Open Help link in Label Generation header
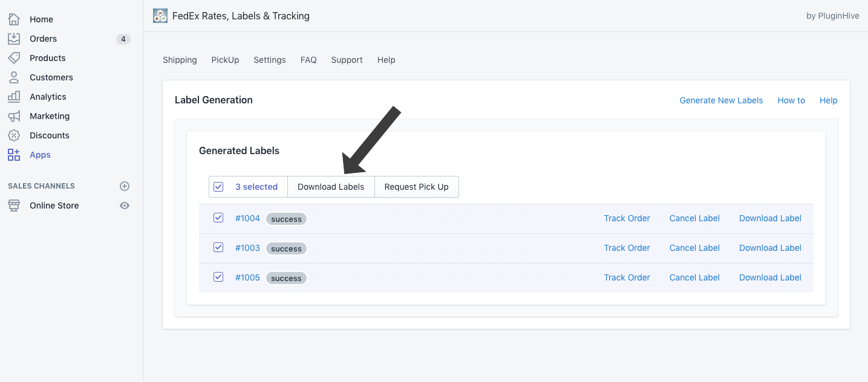Viewport: 868px width, 382px height. [x=829, y=100]
